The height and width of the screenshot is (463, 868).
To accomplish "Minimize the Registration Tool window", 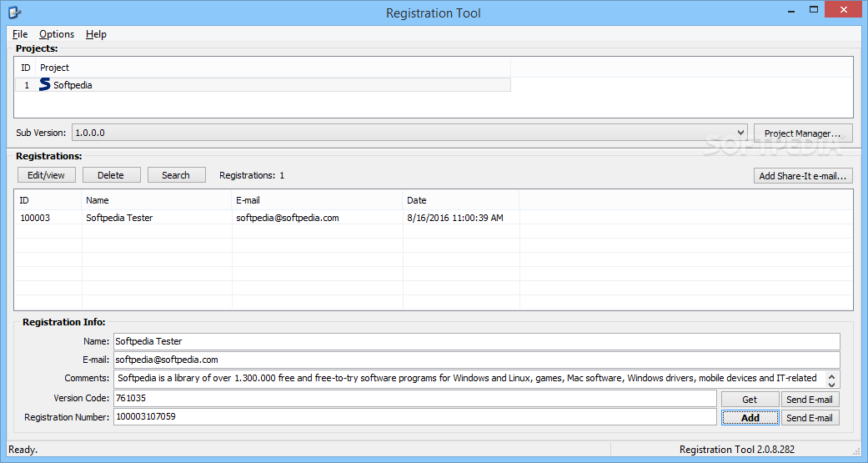I will click(791, 10).
